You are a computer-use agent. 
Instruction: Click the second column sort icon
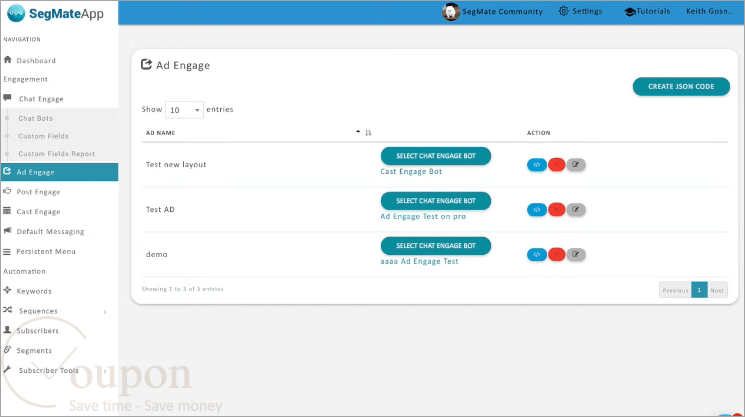(368, 133)
